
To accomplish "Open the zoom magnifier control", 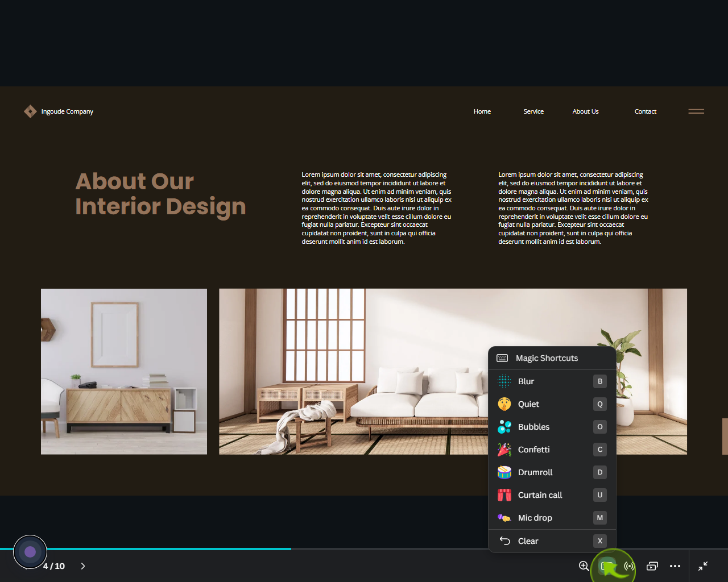I will tap(584, 566).
